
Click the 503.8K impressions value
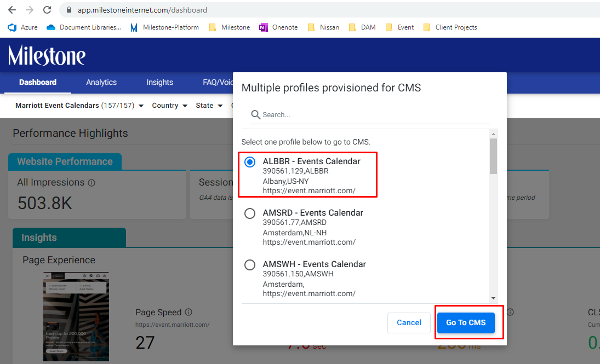pos(45,203)
